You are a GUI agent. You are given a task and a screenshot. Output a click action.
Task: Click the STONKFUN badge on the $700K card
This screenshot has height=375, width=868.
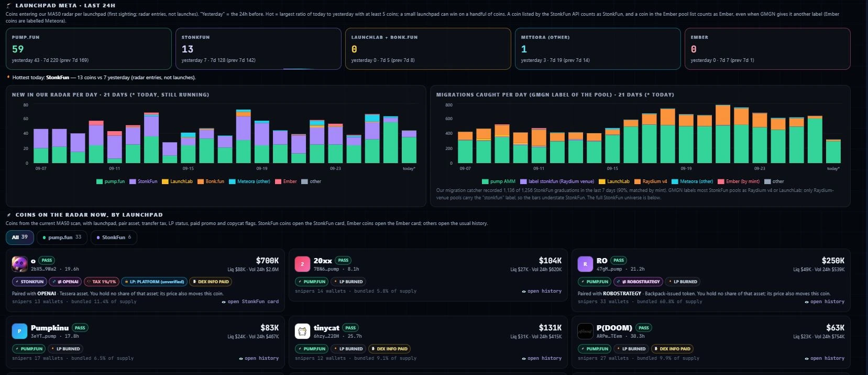point(29,282)
